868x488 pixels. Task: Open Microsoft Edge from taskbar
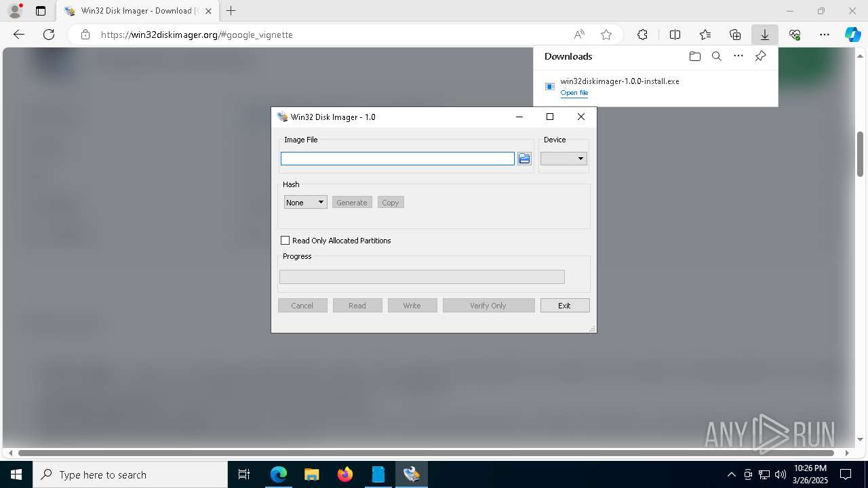pos(279,474)
